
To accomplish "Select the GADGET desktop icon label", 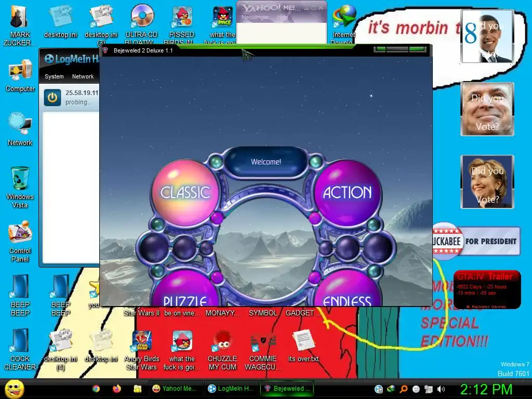I will (x=303, y=313).
